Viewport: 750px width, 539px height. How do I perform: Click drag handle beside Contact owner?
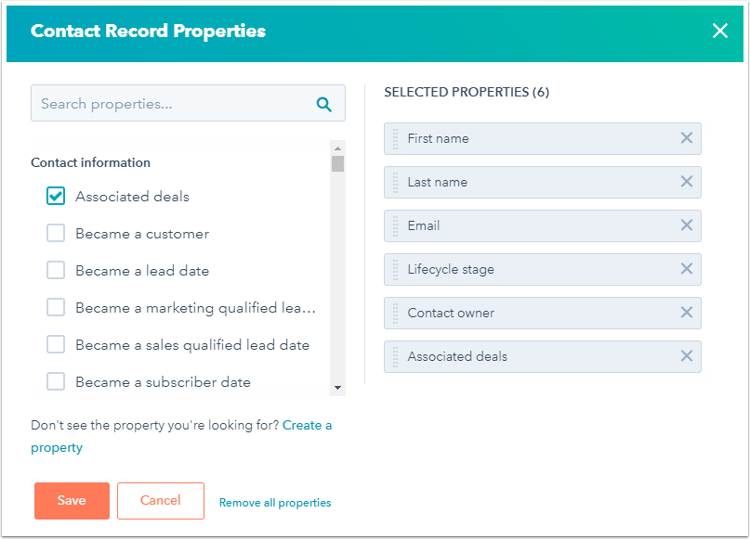point(395,313)
